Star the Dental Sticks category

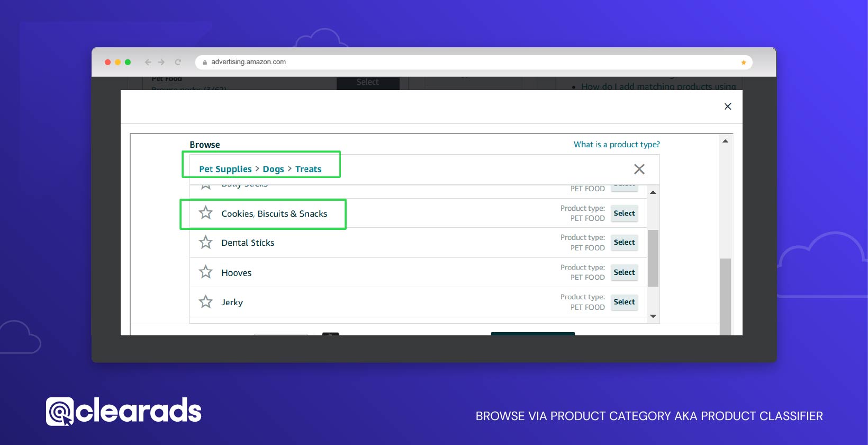[x=205, y=243]
